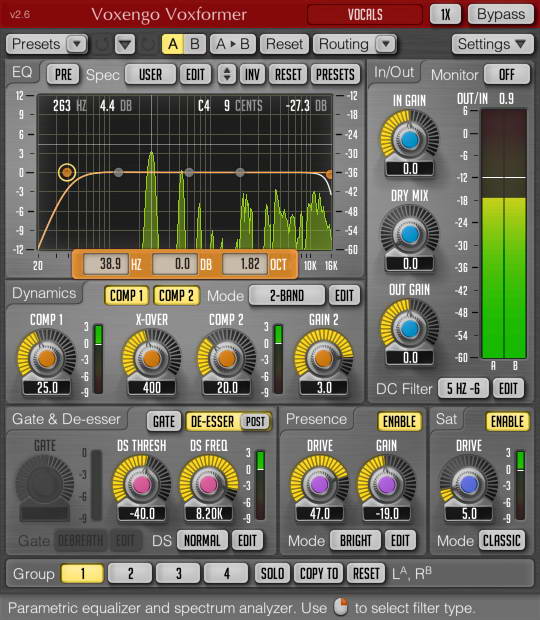Open Sat CLASSIC mode selector
This screenshot has width=540, height=620.
[x=502, y=540]
